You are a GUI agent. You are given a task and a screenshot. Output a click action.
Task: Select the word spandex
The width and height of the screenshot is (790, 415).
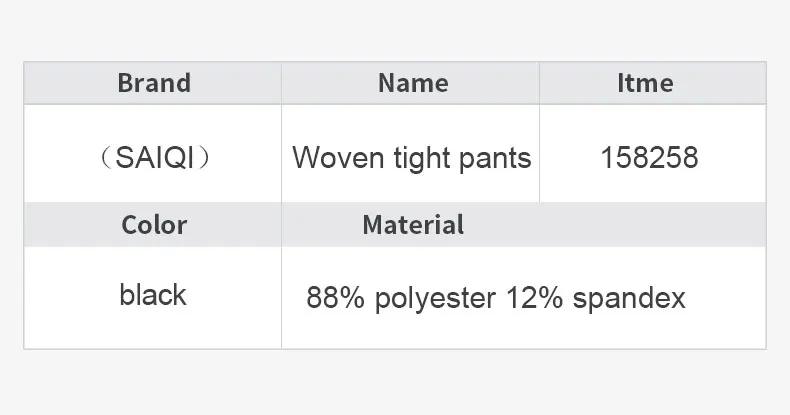coord(630,299)
